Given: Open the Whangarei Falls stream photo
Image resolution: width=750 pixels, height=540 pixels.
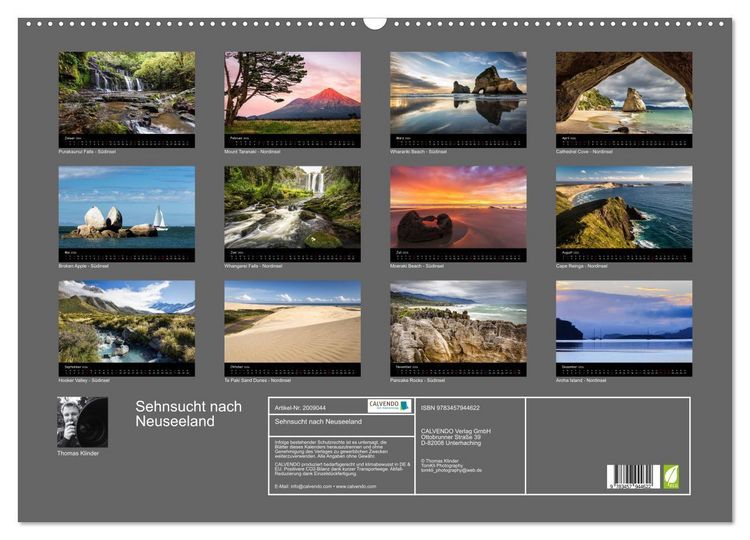Looking at the screenshot, I should pyautogui.click(x=292, y=207).
